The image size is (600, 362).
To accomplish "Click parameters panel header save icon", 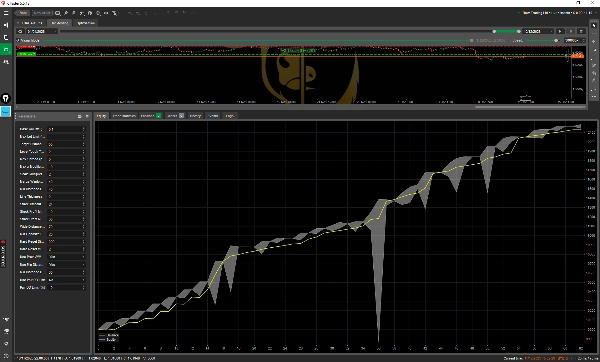I will tap(87, 116).
